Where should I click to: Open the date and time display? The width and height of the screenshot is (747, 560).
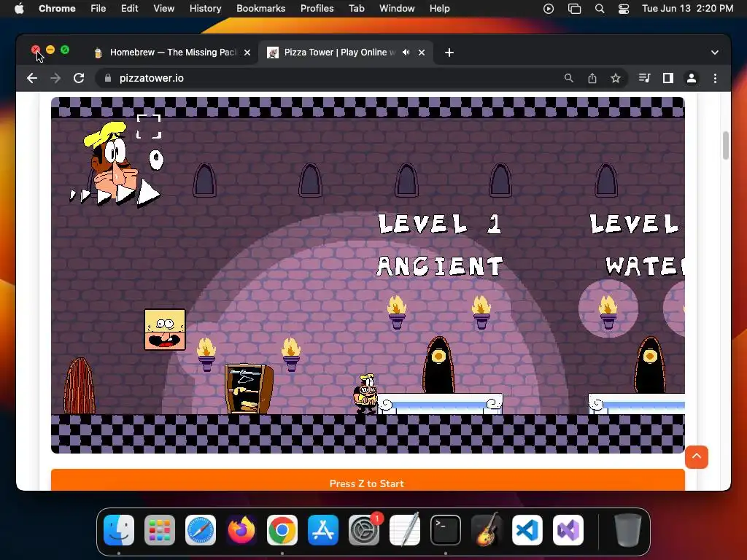tap(687, 8)
